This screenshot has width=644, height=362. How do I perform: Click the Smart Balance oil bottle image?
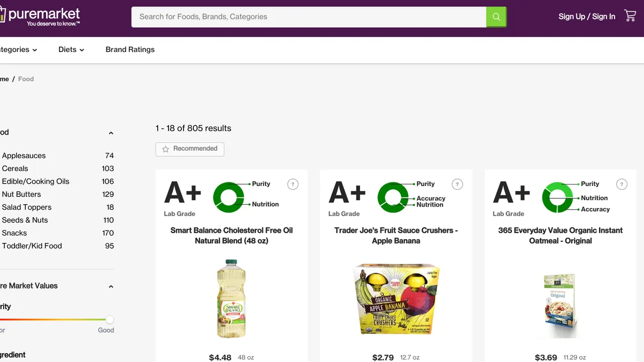(231, 299)
